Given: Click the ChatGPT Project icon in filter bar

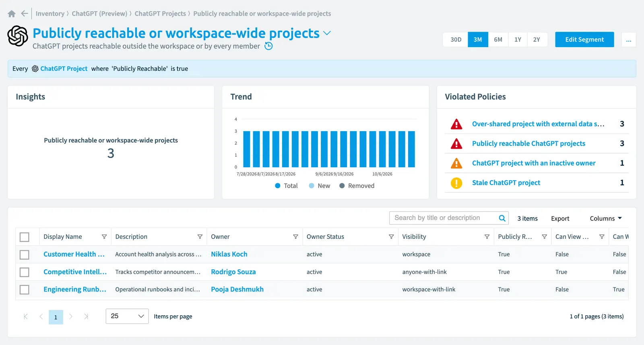Looking at the screenshot, I should (35, 69).
